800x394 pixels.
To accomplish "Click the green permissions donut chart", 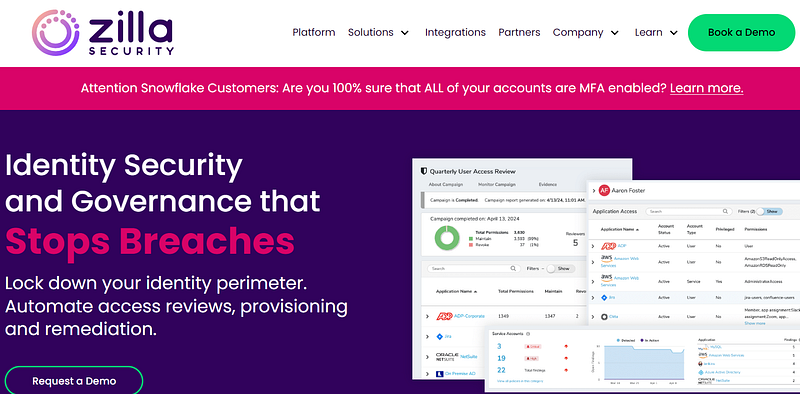I will click(x=447, y=238).
